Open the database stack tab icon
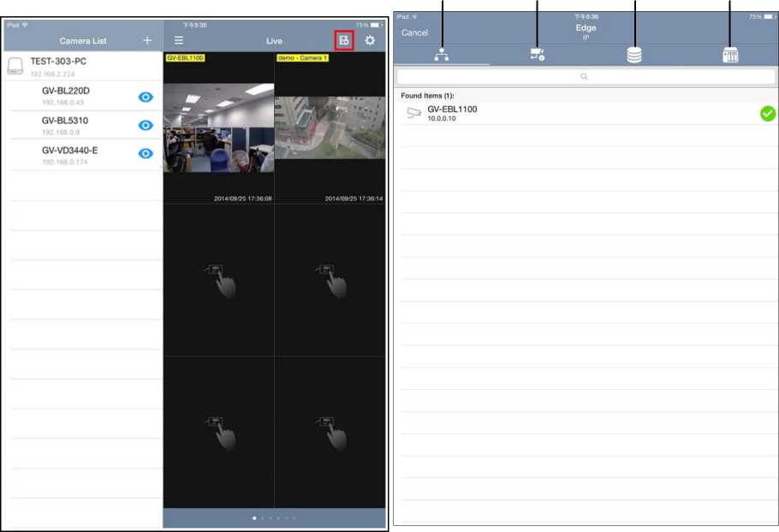 633,55
